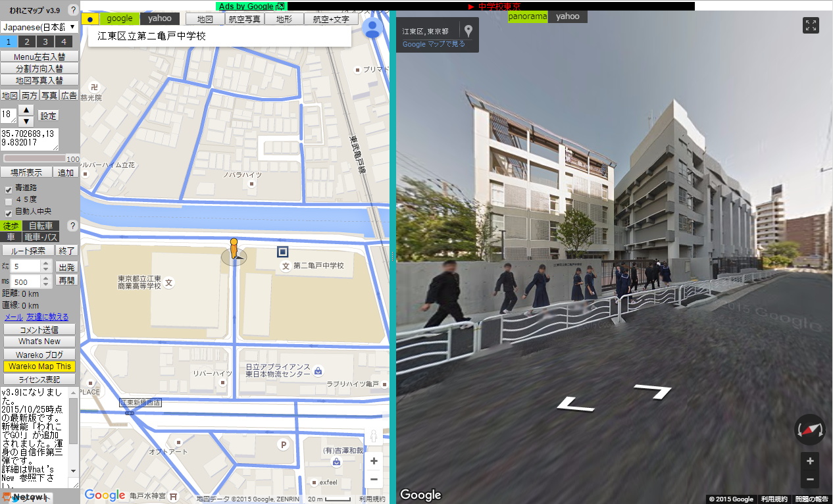Click the コメント送信 button
833x504 pixels.
(39, 330)
